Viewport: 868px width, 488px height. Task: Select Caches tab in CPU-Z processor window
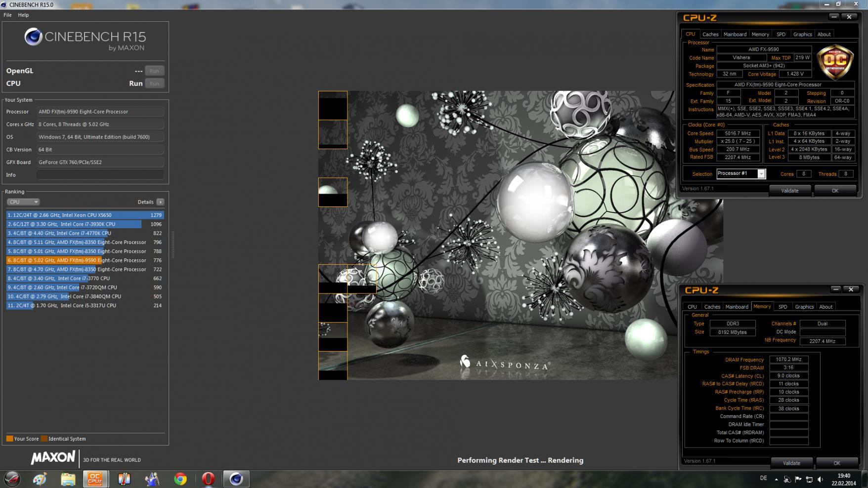(x=710, y=34)
